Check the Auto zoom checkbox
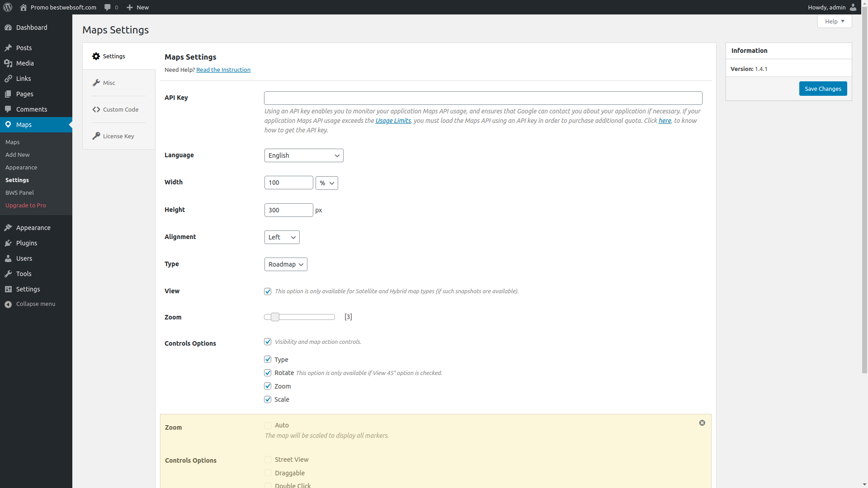Image resolution: width=868 pixels, height=488 pixels. pos(268,426)
